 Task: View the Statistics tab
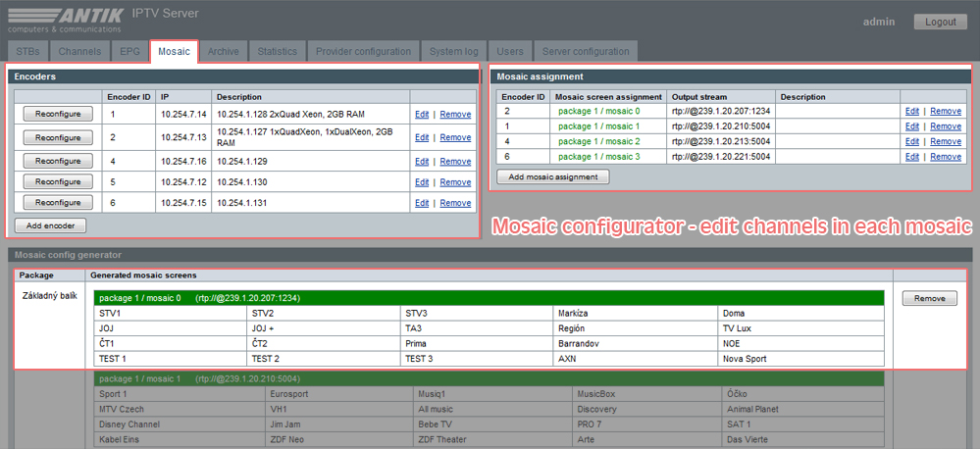pos(278,51)
